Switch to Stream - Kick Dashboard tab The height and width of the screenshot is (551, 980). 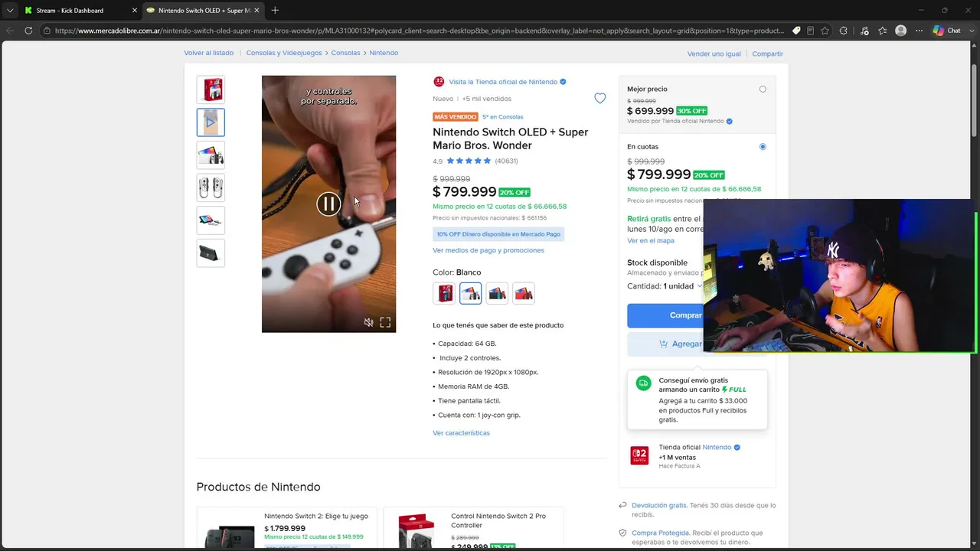pos(71,10)
